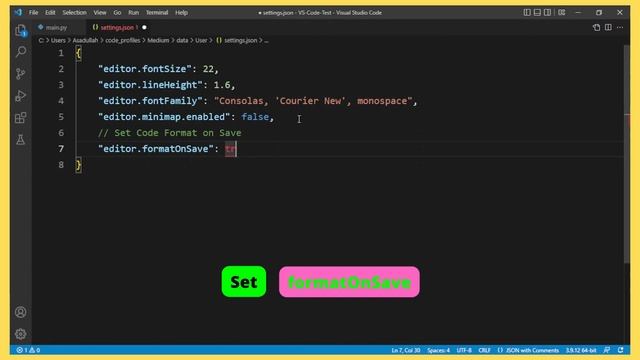
Task: Click data breadcrumb segment
Action: coord(182,40)
